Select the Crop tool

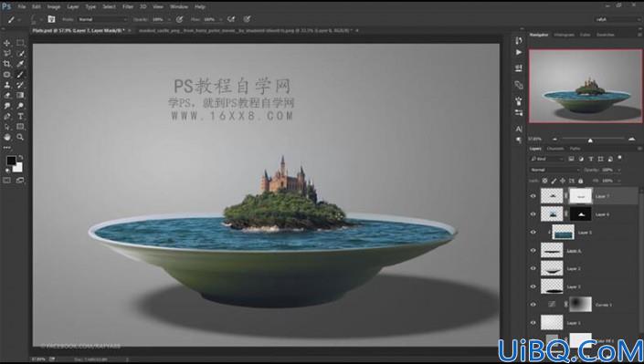coord(7,64)
